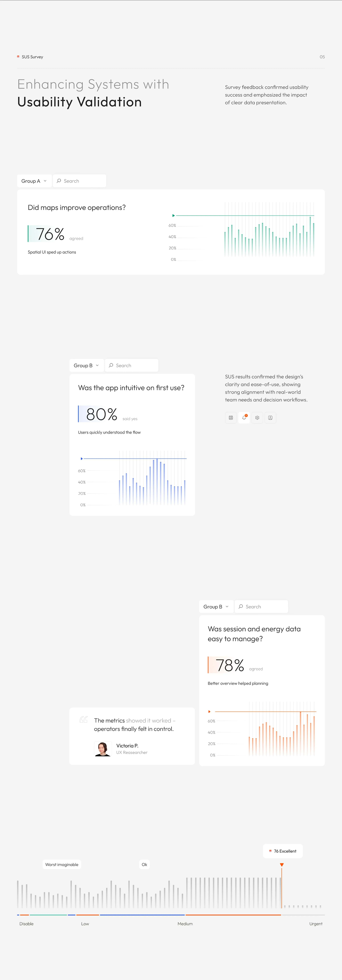Focus the search field above the 80% card
Screen dimensions: 342x980
132,365
